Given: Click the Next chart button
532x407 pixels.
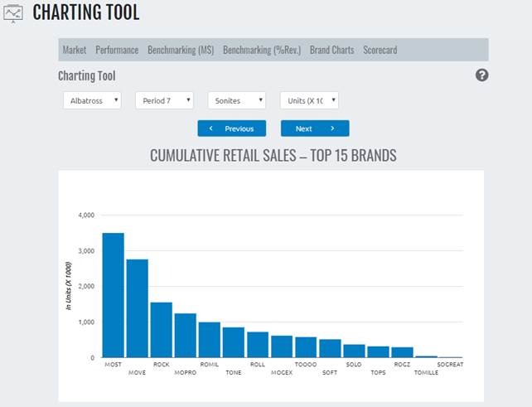Looking at the screenshot, I should point(315,128).
